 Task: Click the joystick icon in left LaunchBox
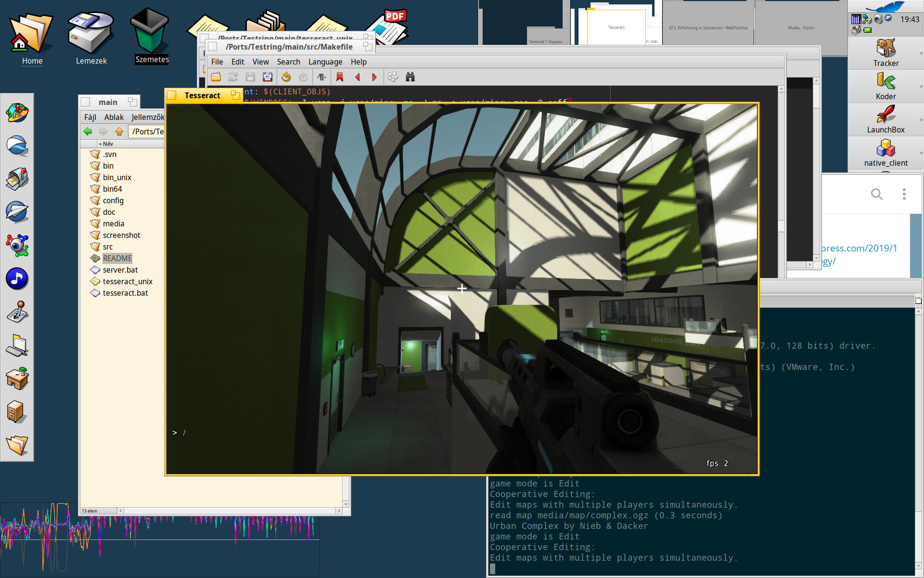pos(17,312)
